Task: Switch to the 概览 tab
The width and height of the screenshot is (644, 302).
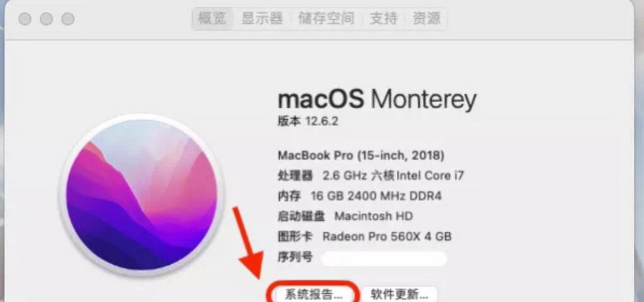Action: pos(212,19)
